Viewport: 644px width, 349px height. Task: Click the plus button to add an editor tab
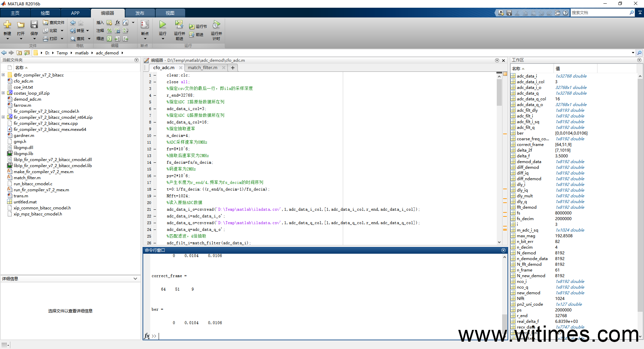tap(233, 68)
